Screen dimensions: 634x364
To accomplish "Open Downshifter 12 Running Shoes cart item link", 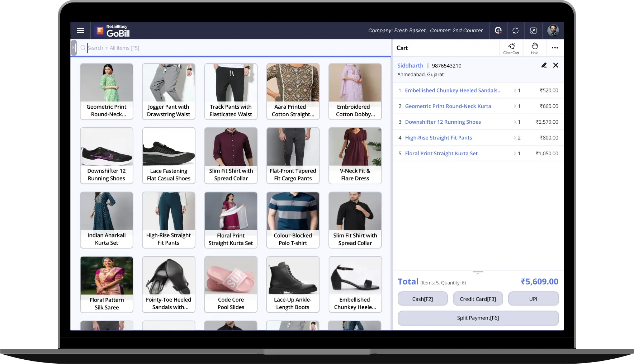I will (443, 122).
